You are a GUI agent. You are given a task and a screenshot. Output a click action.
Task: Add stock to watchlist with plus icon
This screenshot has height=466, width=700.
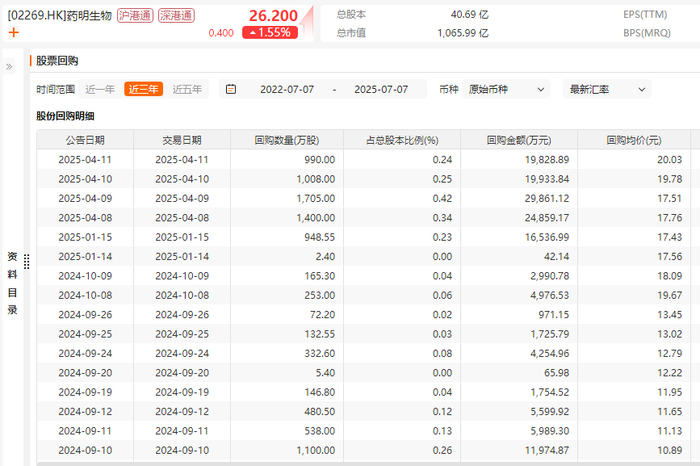click(x=14, y=32)
